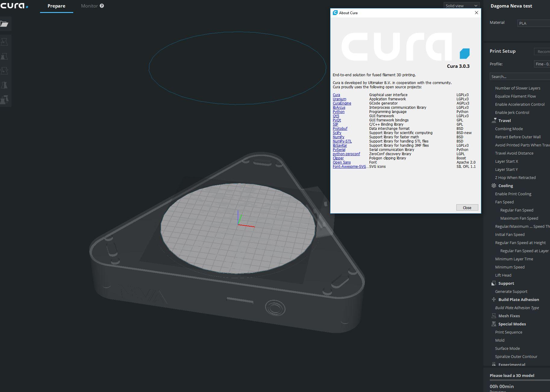Viewport: 550px width, 392px height.
Task: Open the Python link in About list
Action: point(339,112)
